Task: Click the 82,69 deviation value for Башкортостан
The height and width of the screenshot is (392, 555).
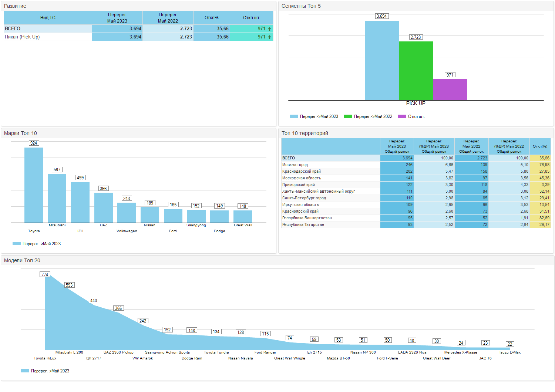Action: [544, 218]
